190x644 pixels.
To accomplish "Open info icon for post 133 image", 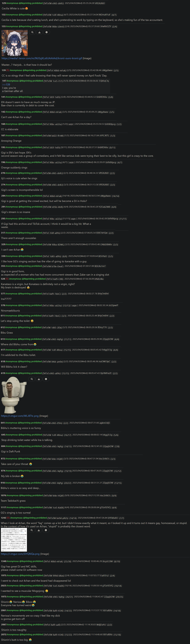I will (46, 32).
